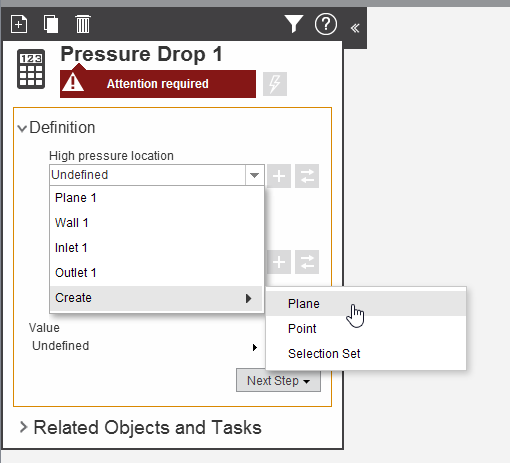Click the duplicate object icon
The image size is (510, 463).
pyautogui.click(x=51, y=24)
